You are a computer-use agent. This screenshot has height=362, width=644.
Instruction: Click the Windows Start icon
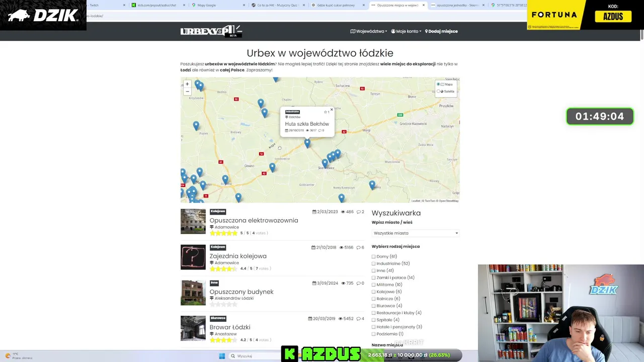[x=222, y=356]
